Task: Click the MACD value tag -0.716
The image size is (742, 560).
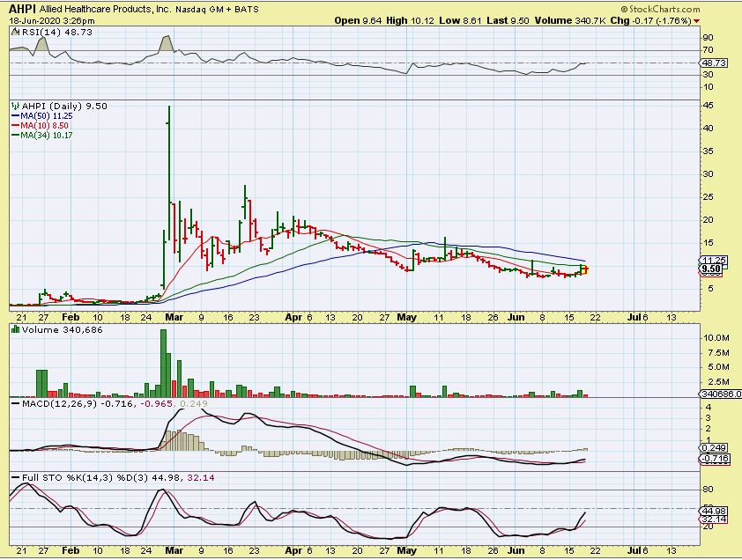Action: [x=715, y=459]
